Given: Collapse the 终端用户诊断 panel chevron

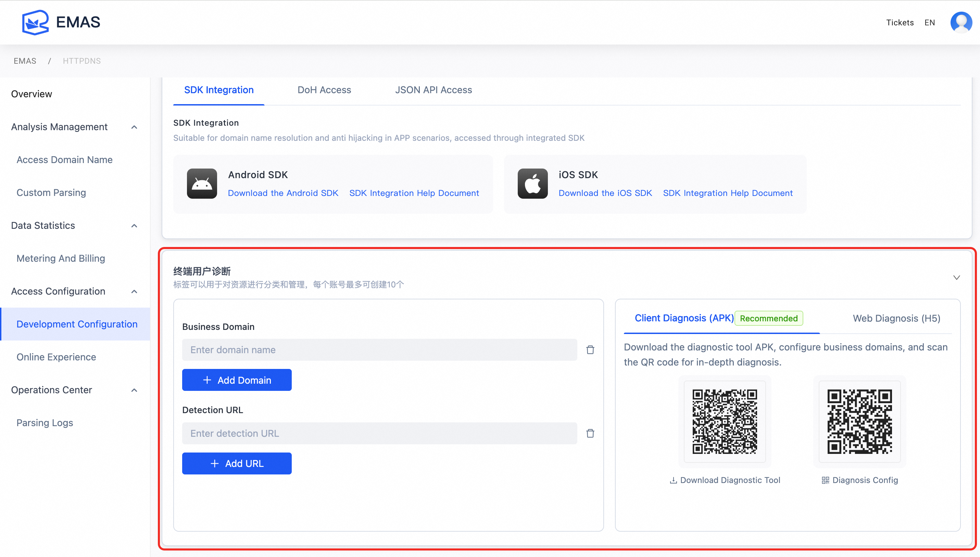Looking at the screenshot, I should 956,277.
